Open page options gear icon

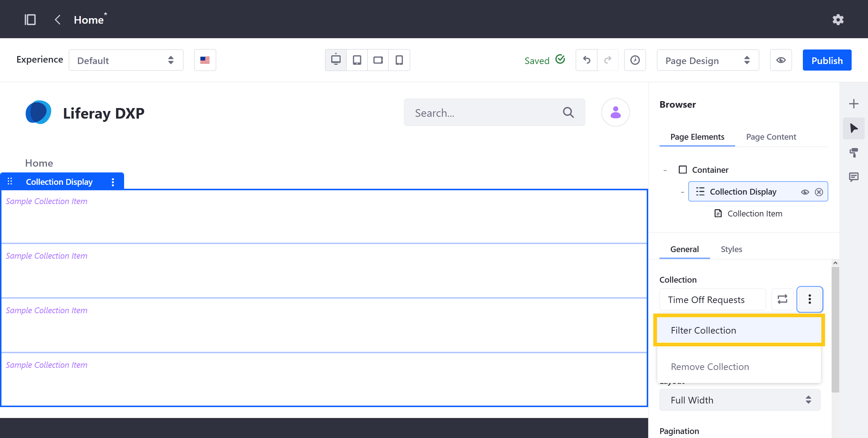838,20
